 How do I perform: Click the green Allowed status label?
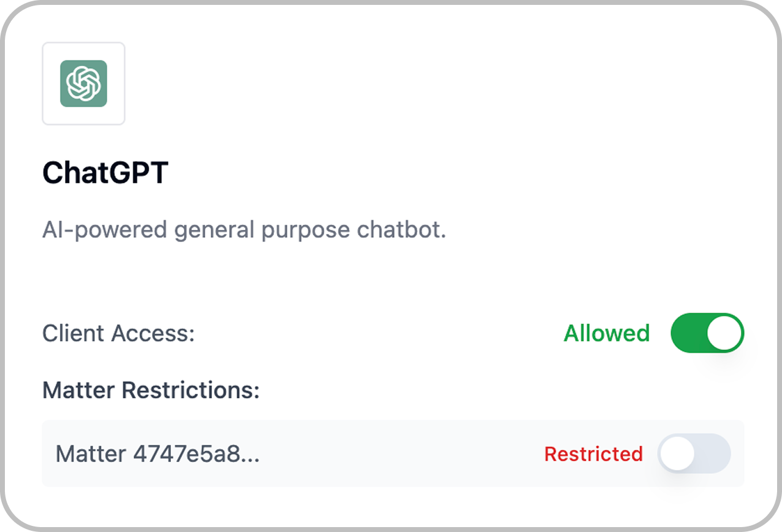605,333
